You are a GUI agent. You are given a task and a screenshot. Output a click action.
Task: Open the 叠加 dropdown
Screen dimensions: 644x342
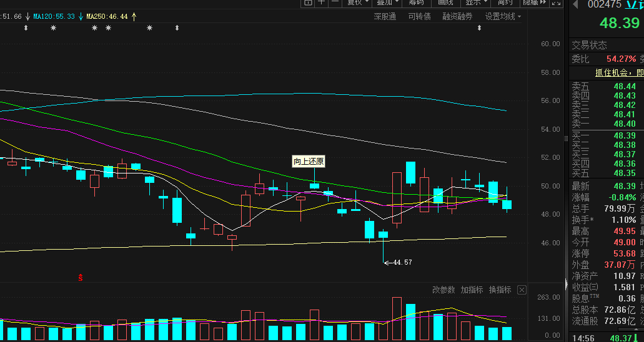click(388, 2)
